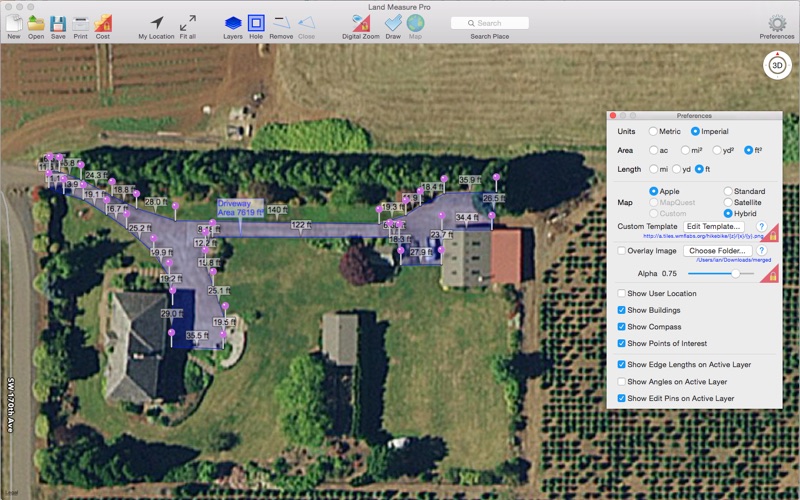Click the 34.4 ft edge label
The height and width of the screenshot is (500, 800).
(x=467, y=217)
